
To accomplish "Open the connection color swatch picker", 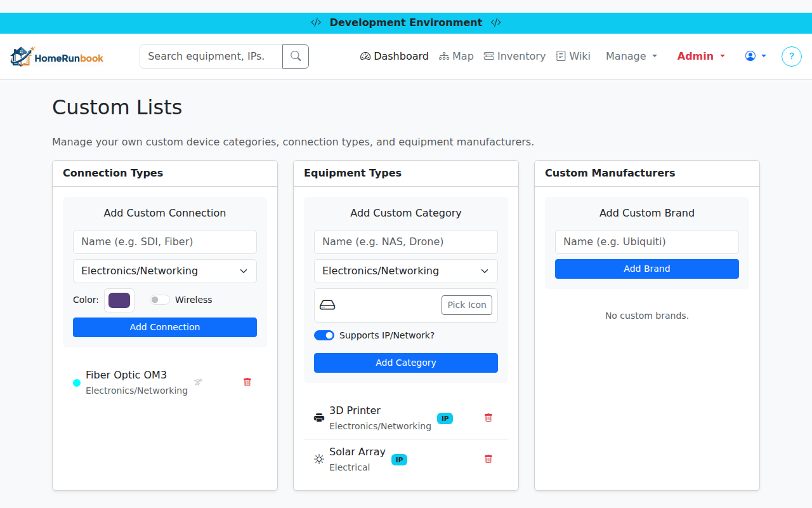I will pyautogui.click(x=119, y=300).
